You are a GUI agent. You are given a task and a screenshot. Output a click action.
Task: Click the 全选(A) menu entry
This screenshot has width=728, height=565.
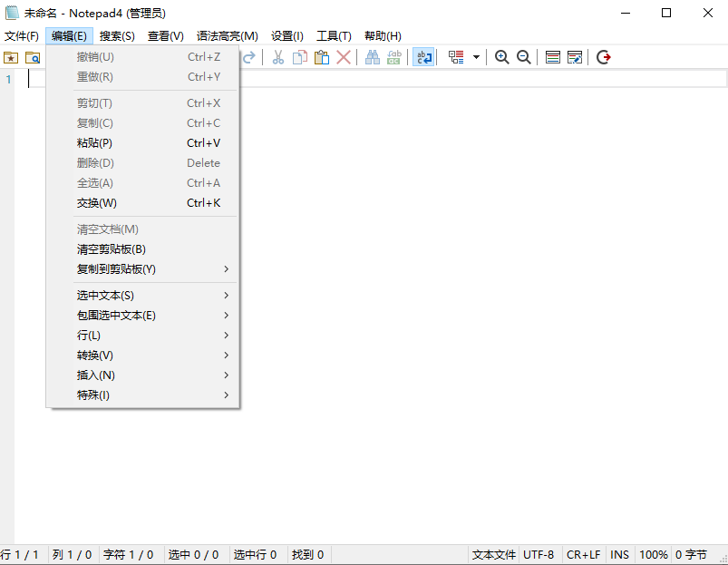(143, 183)
